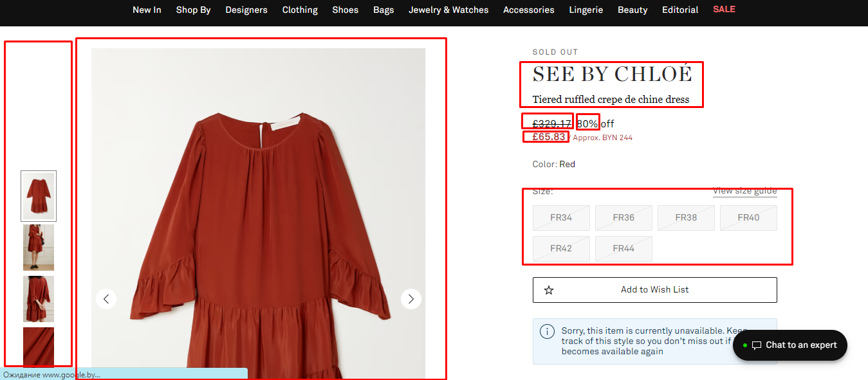Open Chat to an expert

coord(790,345)
